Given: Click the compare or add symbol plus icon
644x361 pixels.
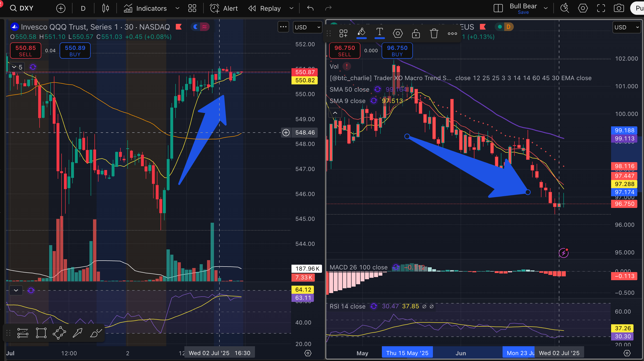Looking at the screenshot, I should [x=61, y=8].
